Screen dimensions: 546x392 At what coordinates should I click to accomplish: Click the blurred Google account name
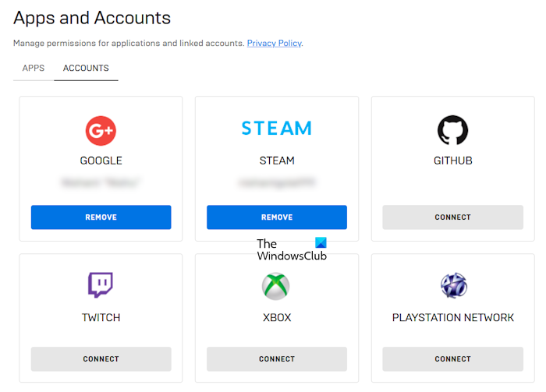(101, 183)
